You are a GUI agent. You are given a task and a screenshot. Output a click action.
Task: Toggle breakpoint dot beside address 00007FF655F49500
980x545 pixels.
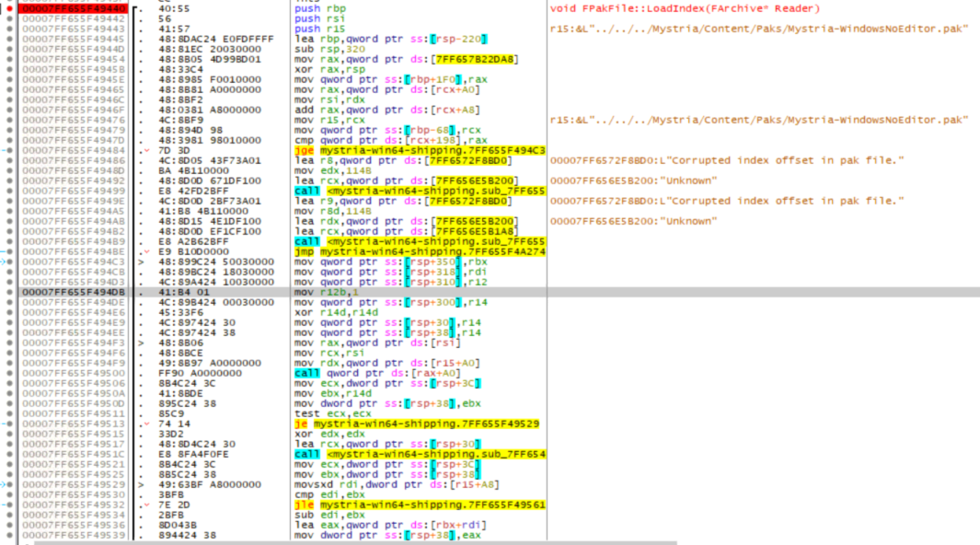[9, 373]
